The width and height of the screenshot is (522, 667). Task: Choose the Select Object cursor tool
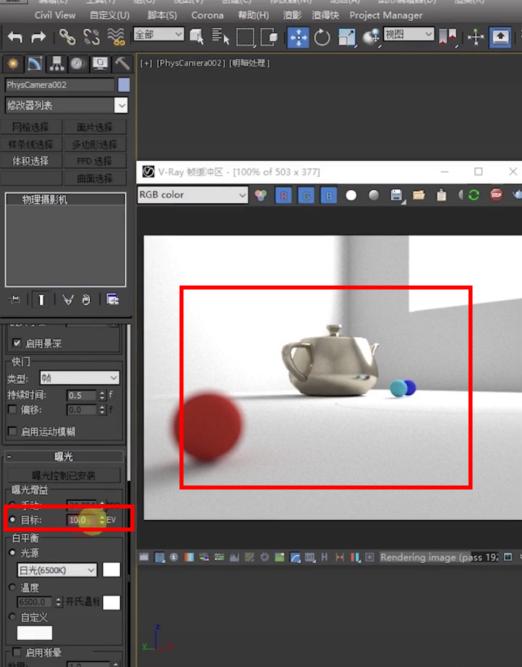[196, 37]
